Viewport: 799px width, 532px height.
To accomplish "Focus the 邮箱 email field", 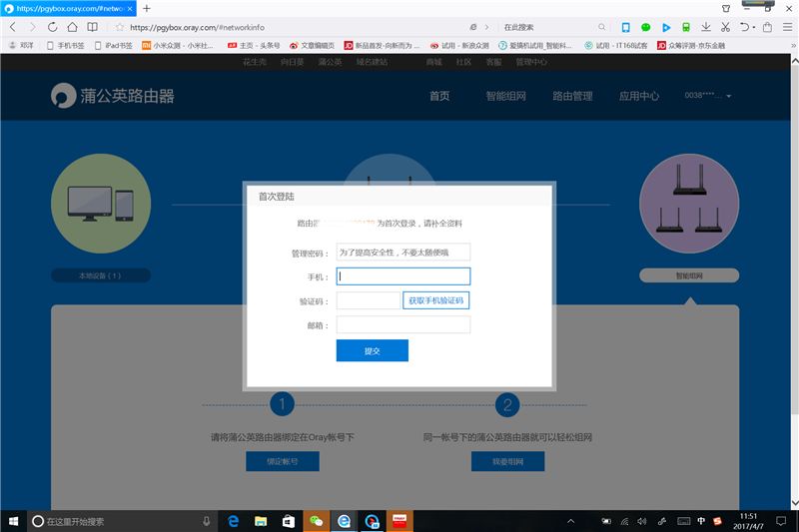I will (x=403, y=324).
